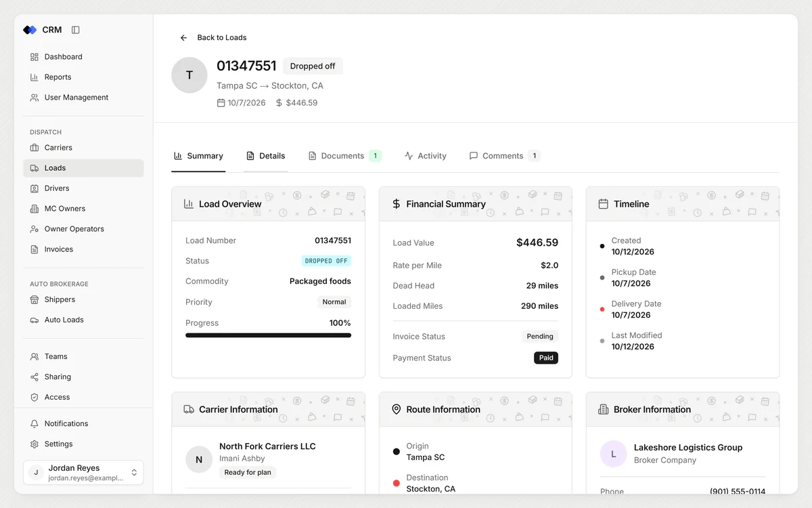Screen dimensions: 812x508
Task: Click the Broker Information building icon
Action: pos(604,410)
